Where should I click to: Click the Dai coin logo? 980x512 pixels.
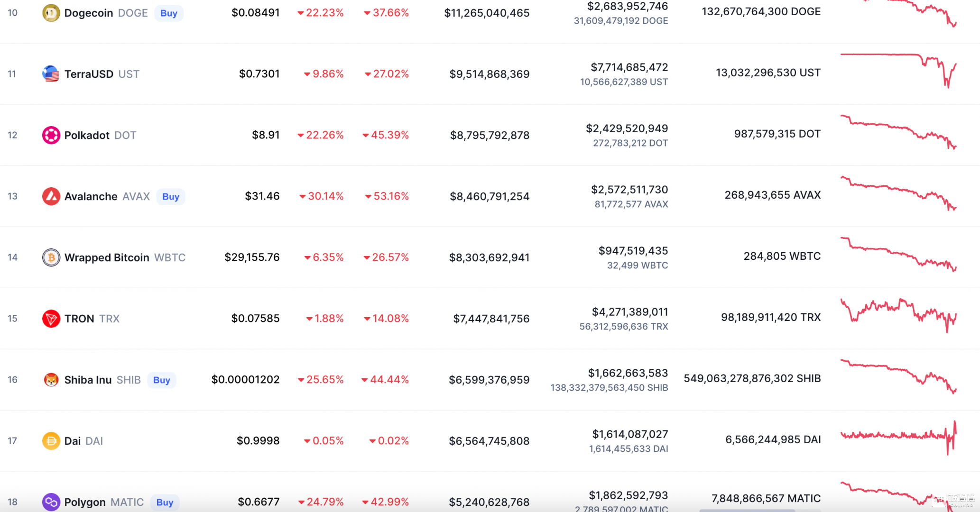[51, 441]
